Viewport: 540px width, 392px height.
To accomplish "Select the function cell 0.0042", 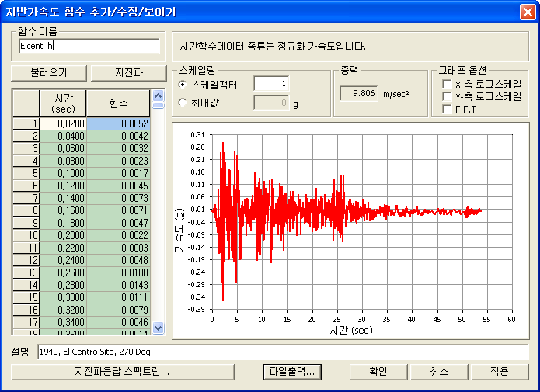I will coord(118,136).
